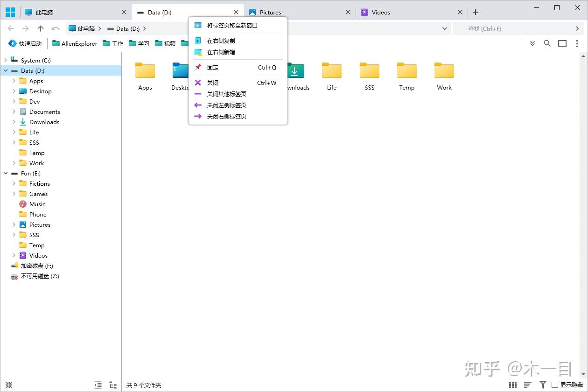
Task: Click the navigate up arrow icon
Action: (42, 28)
